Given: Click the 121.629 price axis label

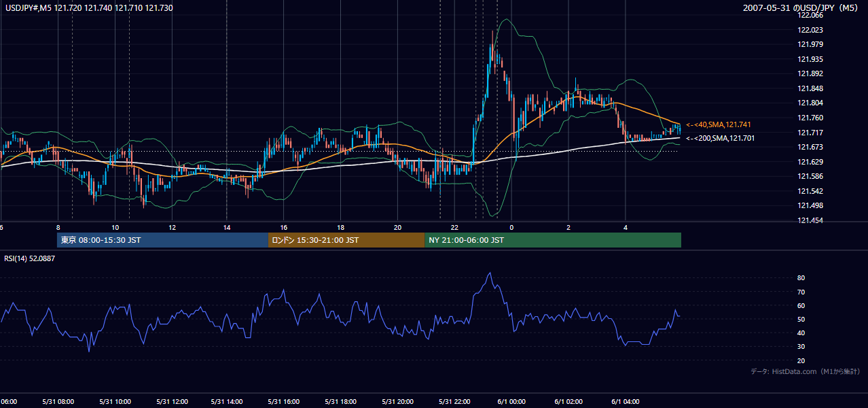Looking at the screenshot, I should point(811,162).
